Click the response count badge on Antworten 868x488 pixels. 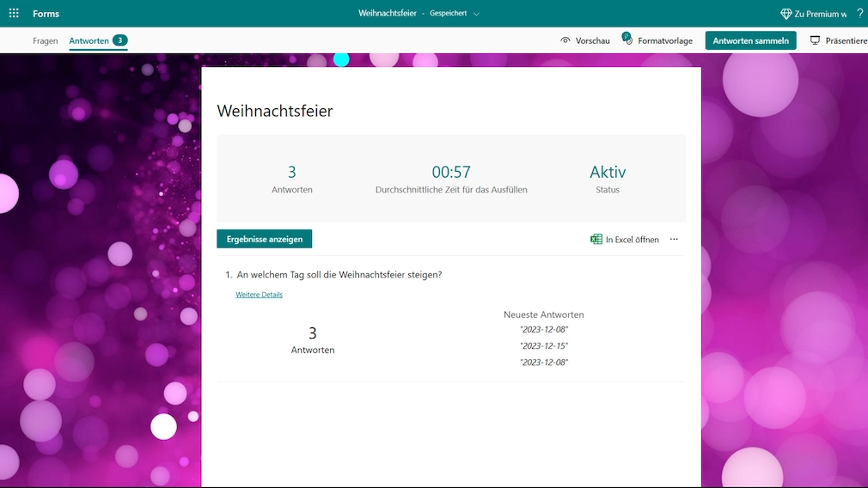[120, 40]
